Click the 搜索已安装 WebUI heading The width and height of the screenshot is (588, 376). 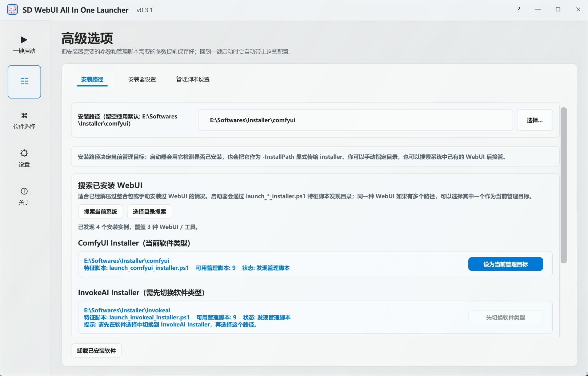pyautogui.click(x=110, y=185)
